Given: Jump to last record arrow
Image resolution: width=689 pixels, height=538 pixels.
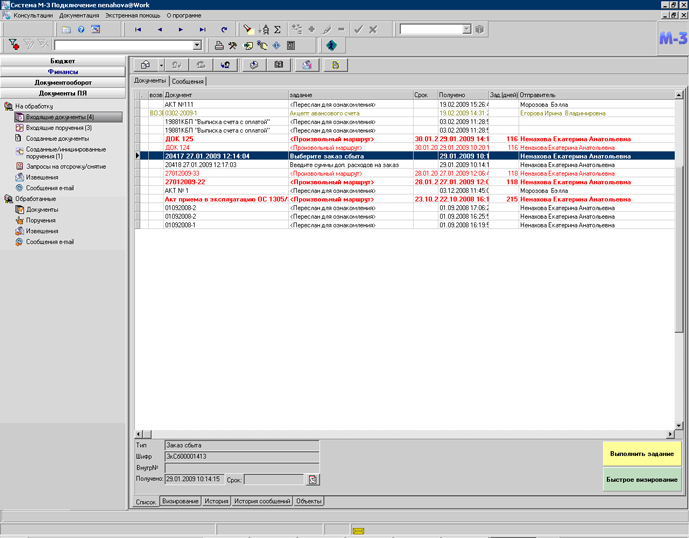Looking at the screenshot, I should pos(202,29).
